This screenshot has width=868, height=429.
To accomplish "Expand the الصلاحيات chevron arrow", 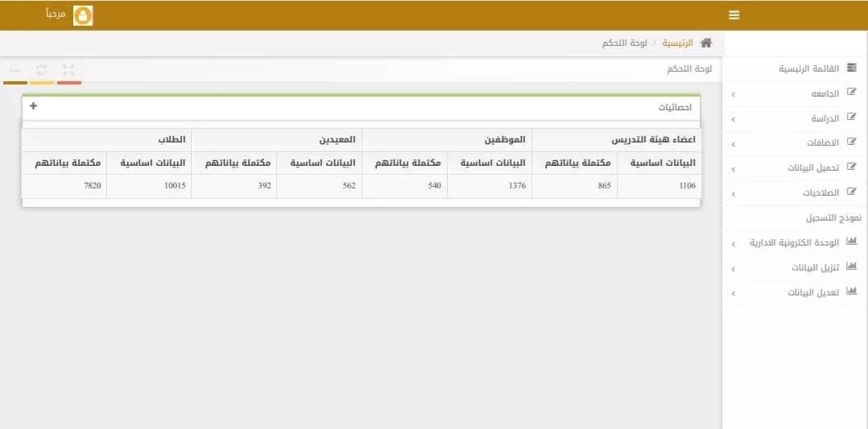I will click(x=734, y=194).
